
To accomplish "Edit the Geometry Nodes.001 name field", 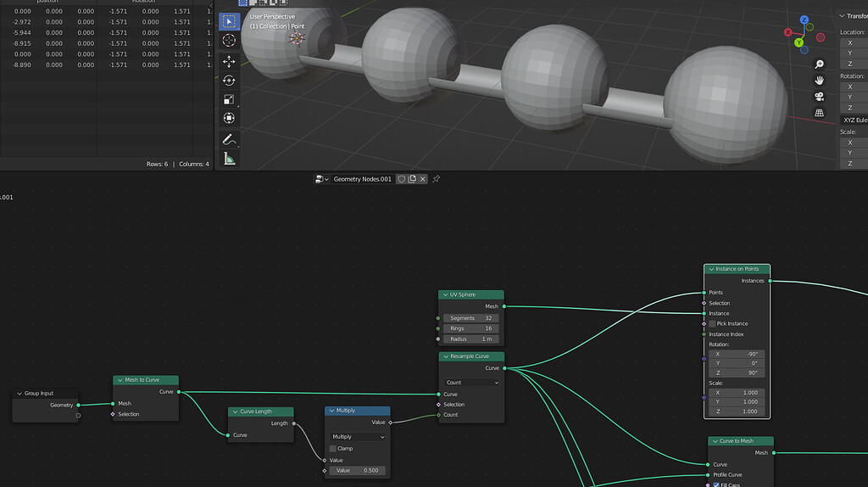I will 363,179.
